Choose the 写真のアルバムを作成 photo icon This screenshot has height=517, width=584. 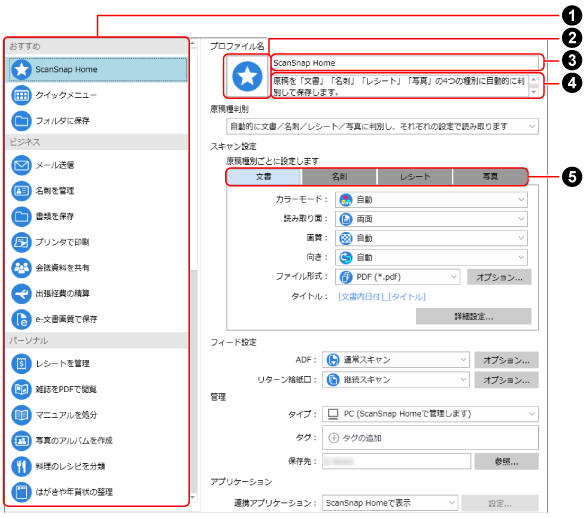[21, 441]
